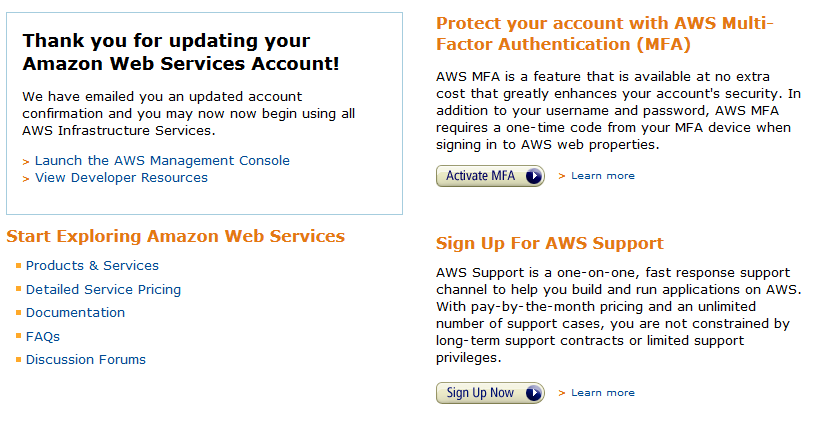Screen dimensions: 830x430
Task: Click the orange bullet beside Discussion Forums
Action: (18, 360)
